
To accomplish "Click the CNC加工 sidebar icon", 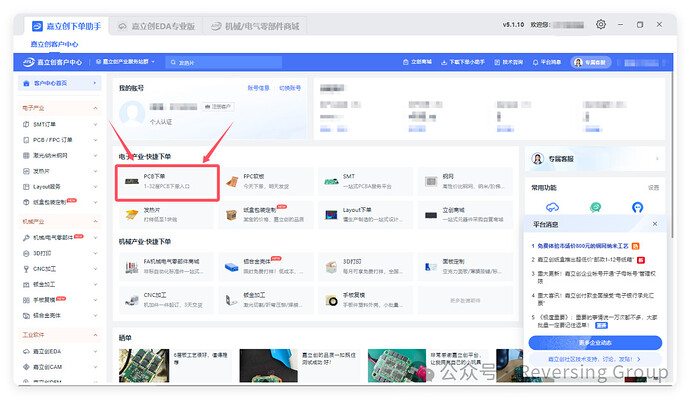I will click(26, 269).
